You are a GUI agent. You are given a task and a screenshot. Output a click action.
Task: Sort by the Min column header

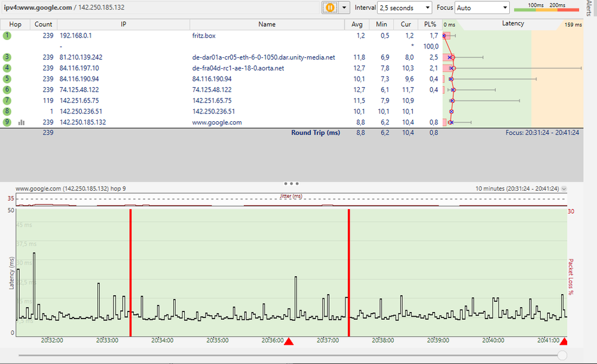tap(381, 25)
